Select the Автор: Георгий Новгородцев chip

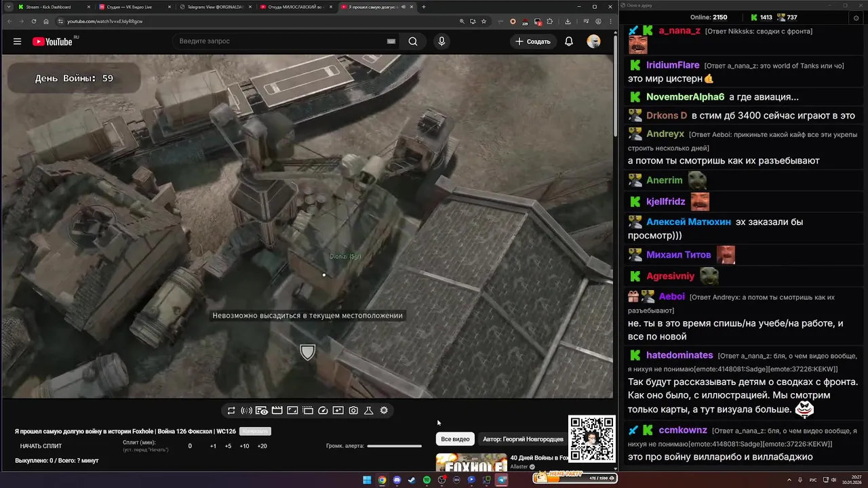[x=523, y=439]
